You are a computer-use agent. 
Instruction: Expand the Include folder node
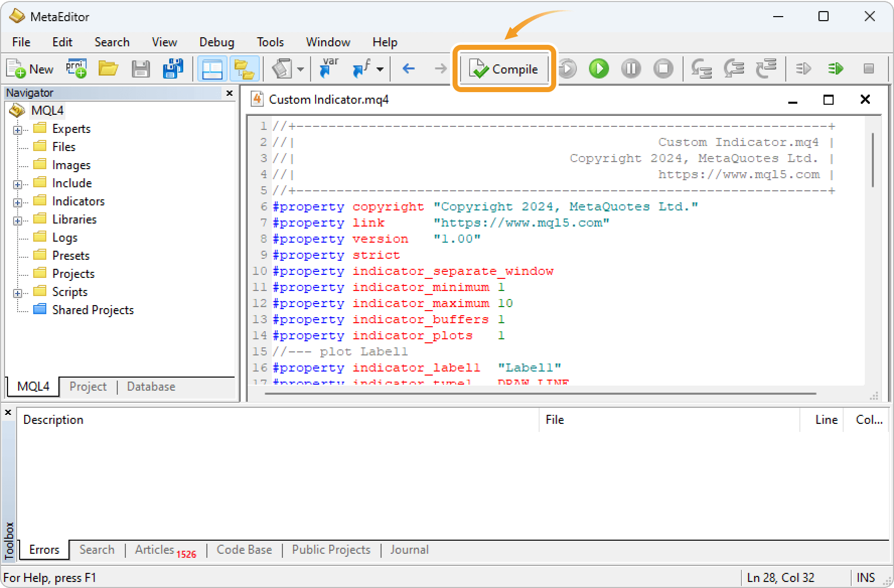pos(18,185)
